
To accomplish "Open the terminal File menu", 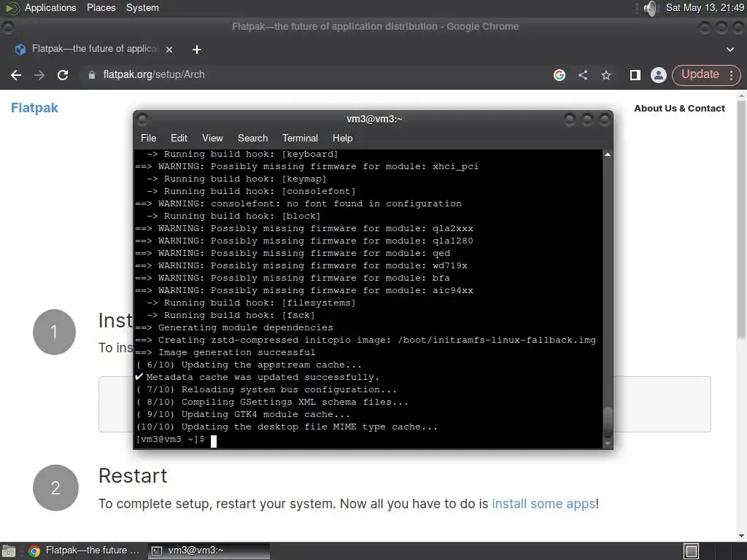I will (x=148, y=138).
